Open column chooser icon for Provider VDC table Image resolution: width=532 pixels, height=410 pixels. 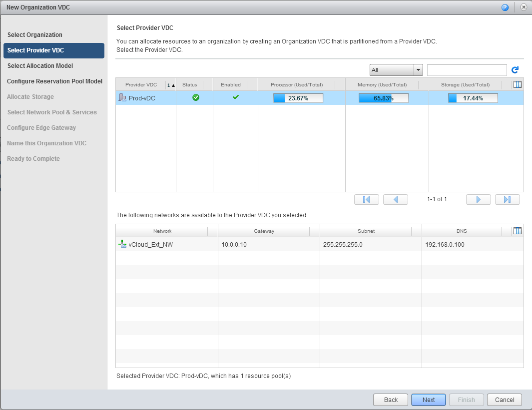(518, 85)
